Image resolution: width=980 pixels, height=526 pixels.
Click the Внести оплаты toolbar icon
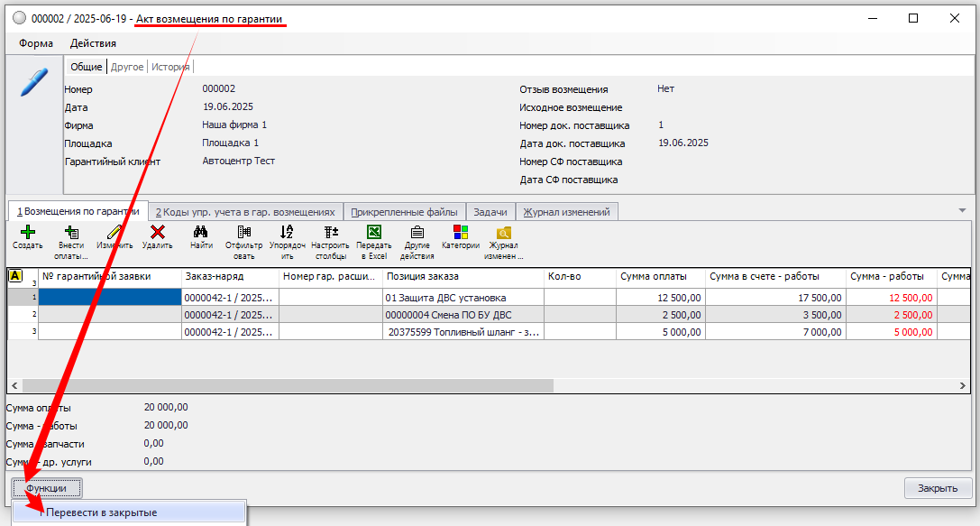(x=71, y=233)
